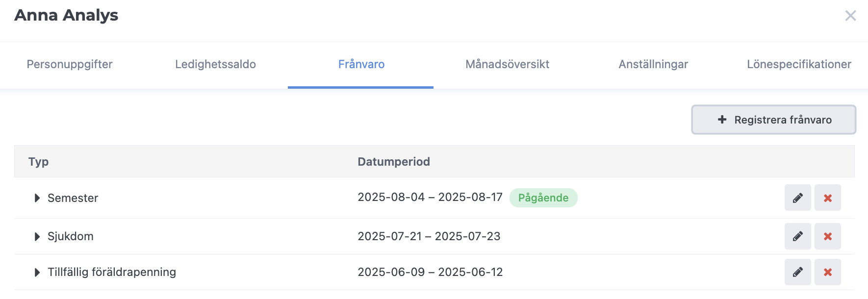This screenshot has width=868, height=299.
Task: Click the Pågående status badge
Action: click(x=543, y=198)
